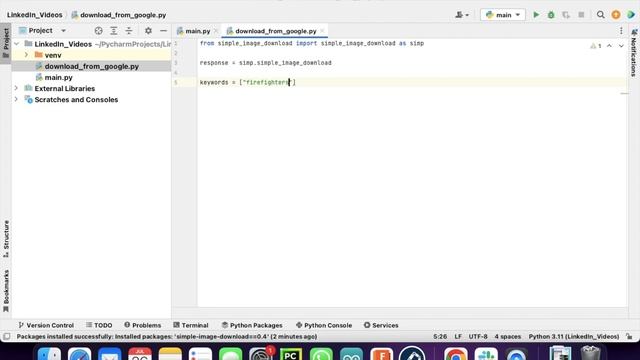Toggle the Structure side tool button
The image size is (640, 360).
coord(6,239)
